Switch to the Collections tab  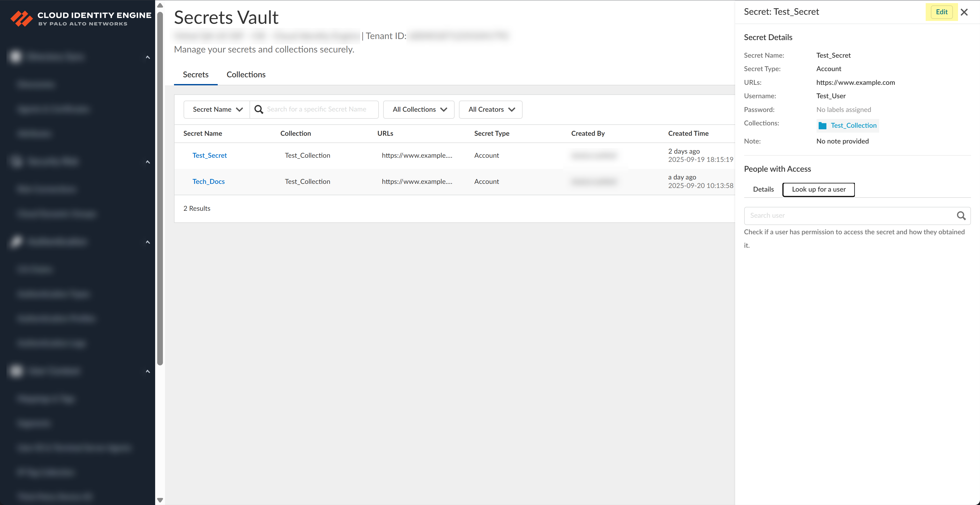246,74
